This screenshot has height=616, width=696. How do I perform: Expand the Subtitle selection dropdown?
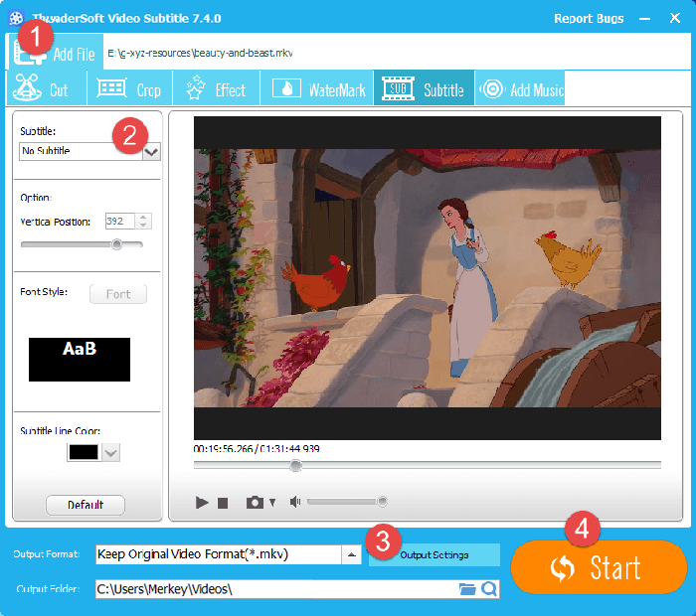tap(151, 152)
